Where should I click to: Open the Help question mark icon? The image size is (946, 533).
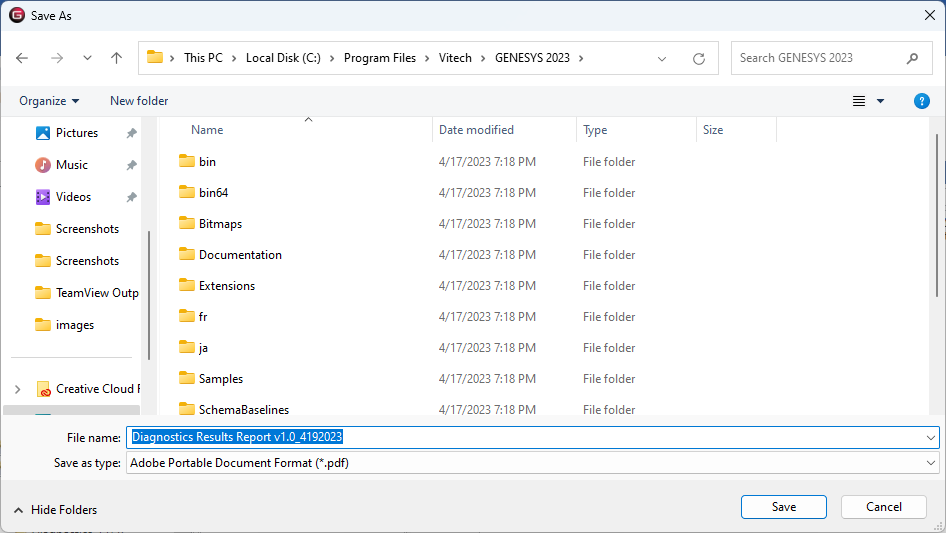point(922,101)
